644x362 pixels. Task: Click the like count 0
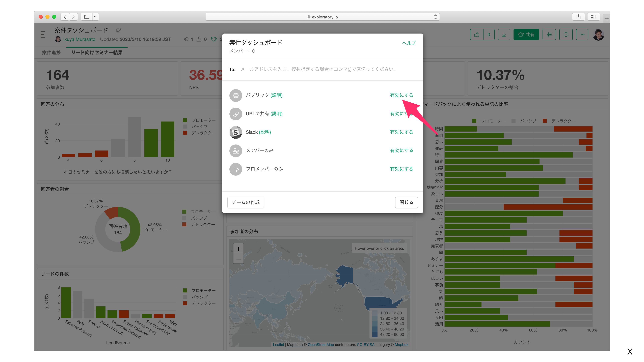coord(489,35)
